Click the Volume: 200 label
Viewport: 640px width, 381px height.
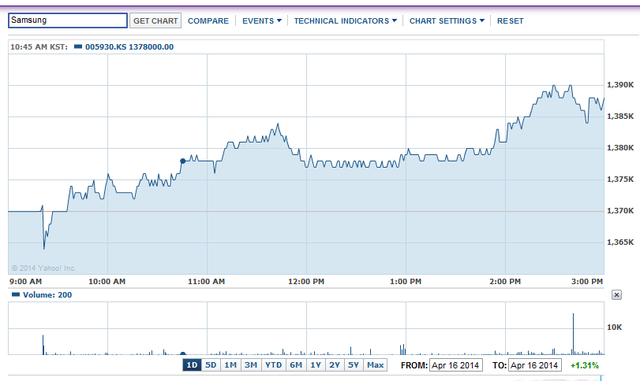pos(47,295)
